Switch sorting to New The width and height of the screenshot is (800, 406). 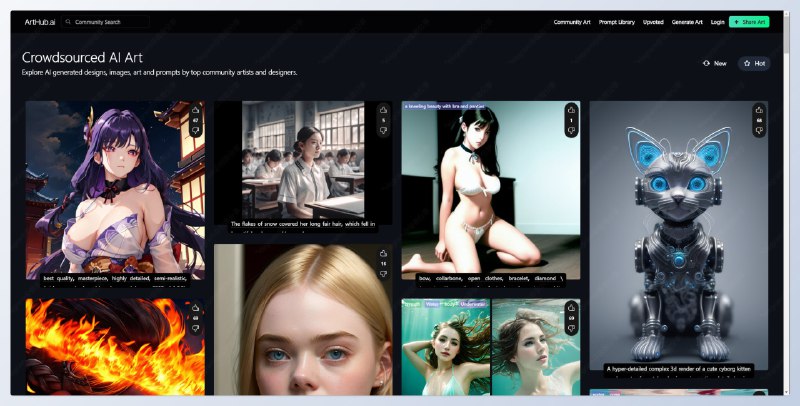click(714, 63)
